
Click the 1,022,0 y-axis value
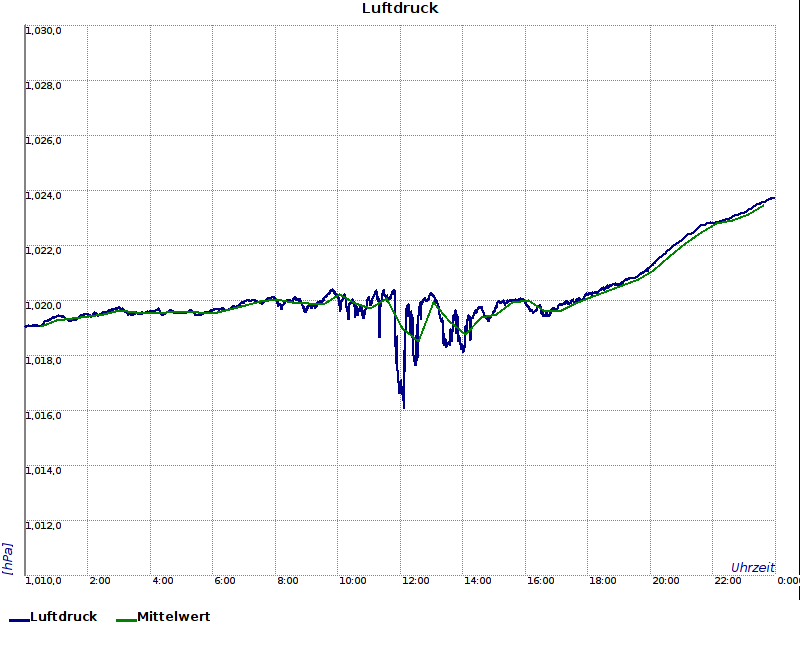(x=43, y=251)
